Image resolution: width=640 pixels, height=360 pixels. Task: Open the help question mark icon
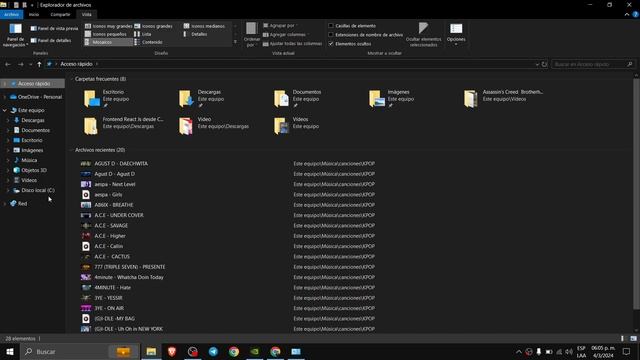pos(636,14)
